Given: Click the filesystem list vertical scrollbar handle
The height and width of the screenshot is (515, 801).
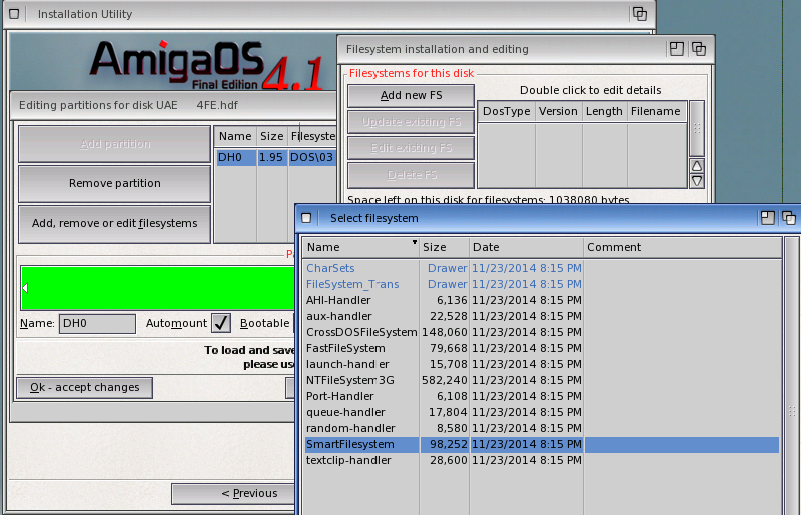Looking at the screenshot, I should tap(697, 129).
